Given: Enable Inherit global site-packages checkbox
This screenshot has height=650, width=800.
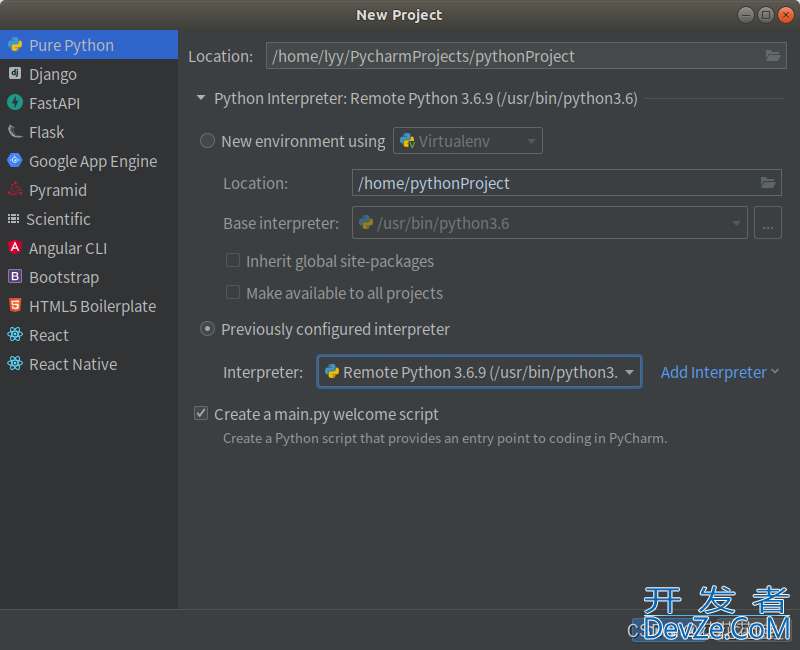Looking at the screenshot, I should tap(233, 261).
